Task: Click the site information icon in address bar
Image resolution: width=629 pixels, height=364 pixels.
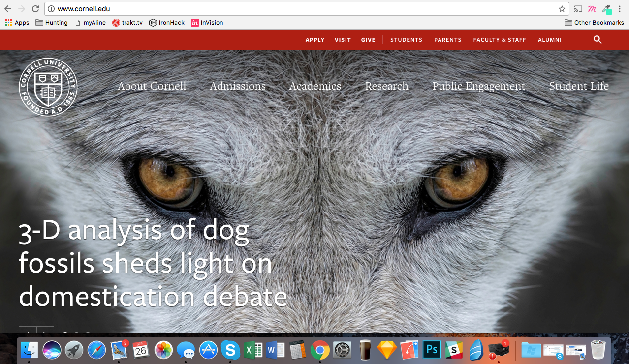Action: [51, 9]
